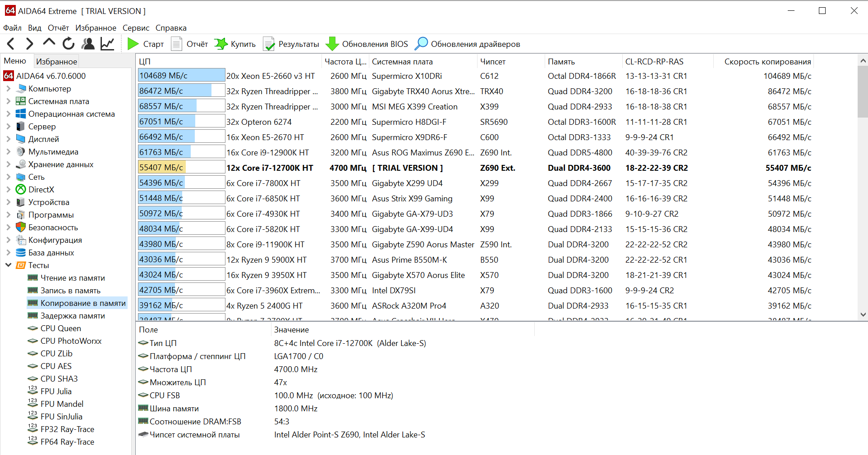The width and height of the screenshot is (868, 455).
Task: Open the Избранное menu in menu bar
Action: (96, 28)
